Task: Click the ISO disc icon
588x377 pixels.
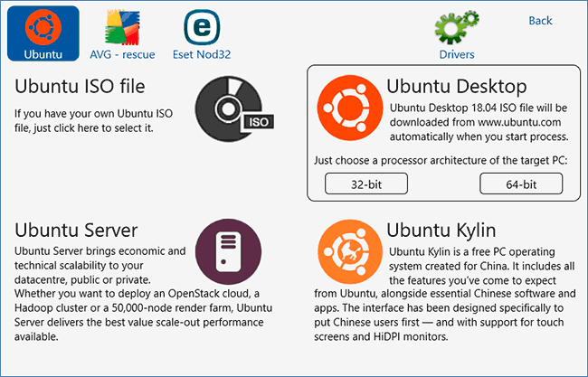Action: (x=234, y=108)
